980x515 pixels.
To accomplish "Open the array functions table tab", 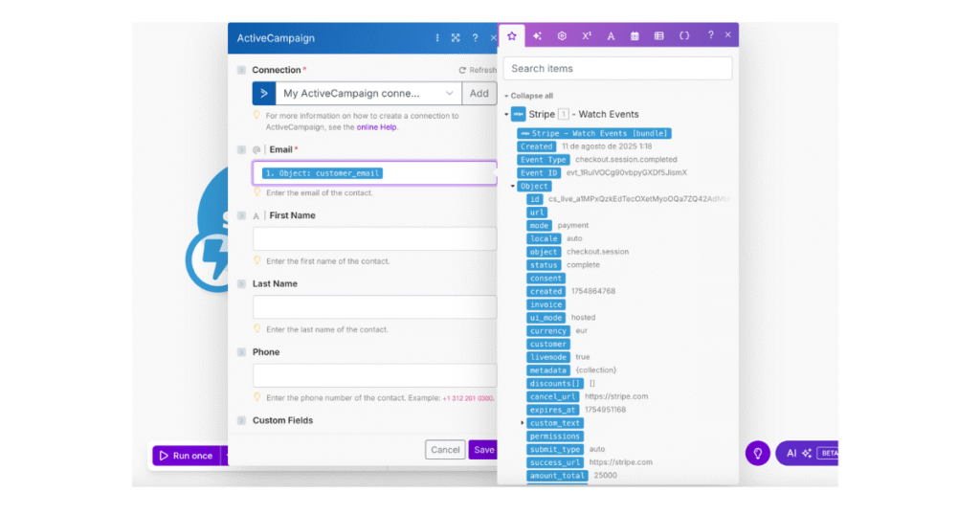I will coord(658,35).
